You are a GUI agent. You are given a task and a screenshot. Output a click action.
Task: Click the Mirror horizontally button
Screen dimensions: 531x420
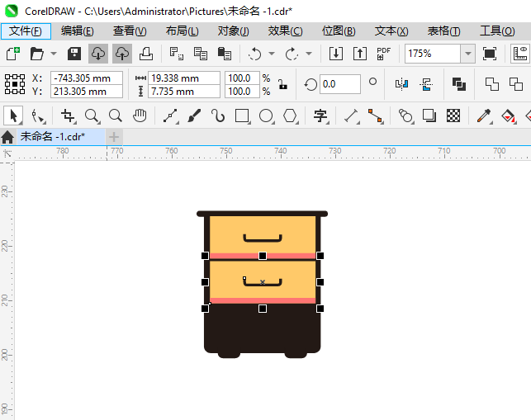point(401,84)
